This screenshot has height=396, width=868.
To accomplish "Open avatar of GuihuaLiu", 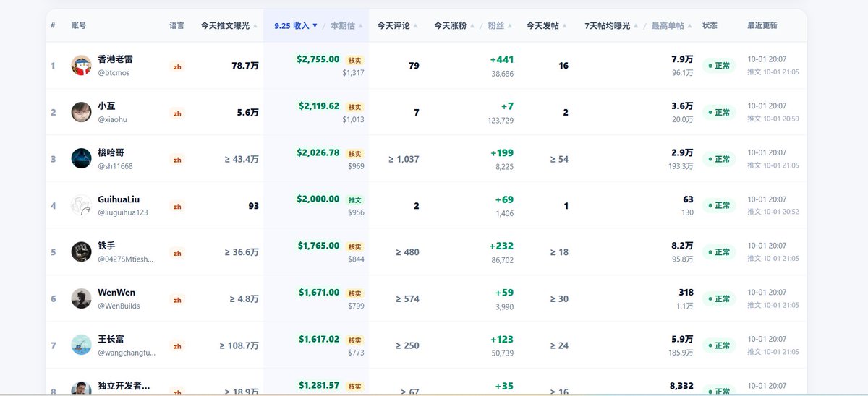I will (81, 205).
